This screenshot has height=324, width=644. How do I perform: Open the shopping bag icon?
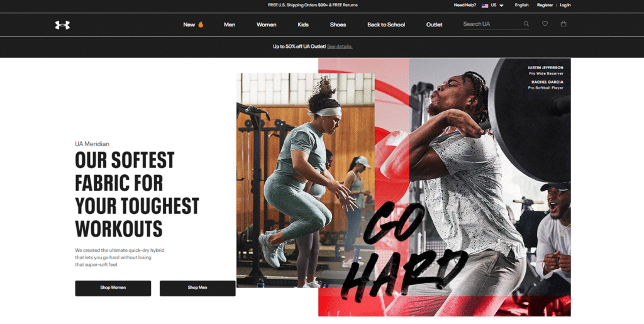563,24
